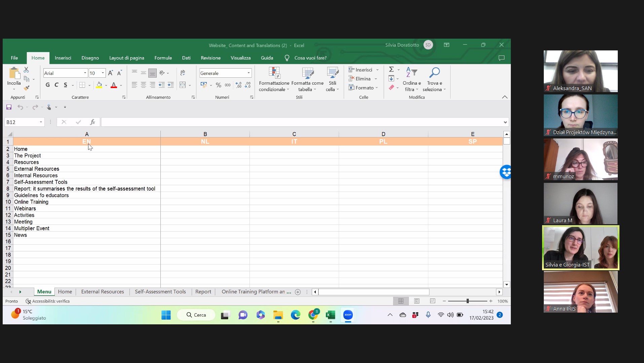Click the decrease decimal icon
644x363 pixels.
tap(248, 85)
